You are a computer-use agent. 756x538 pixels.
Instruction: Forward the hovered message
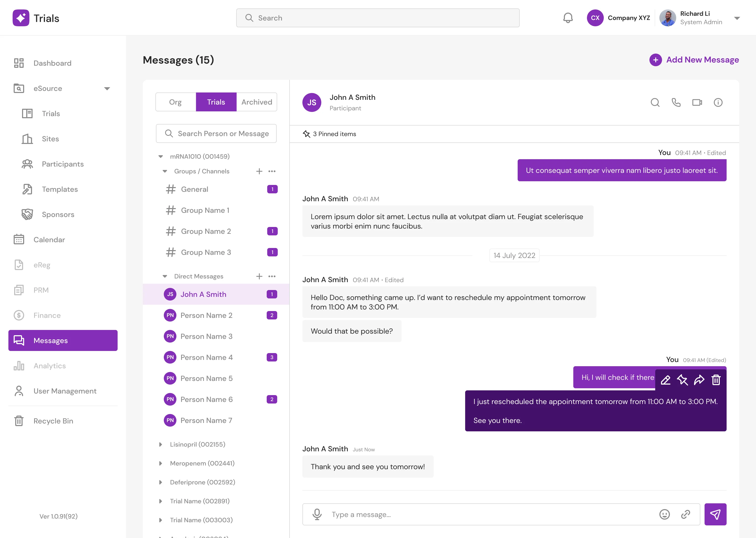coord(699,380)
